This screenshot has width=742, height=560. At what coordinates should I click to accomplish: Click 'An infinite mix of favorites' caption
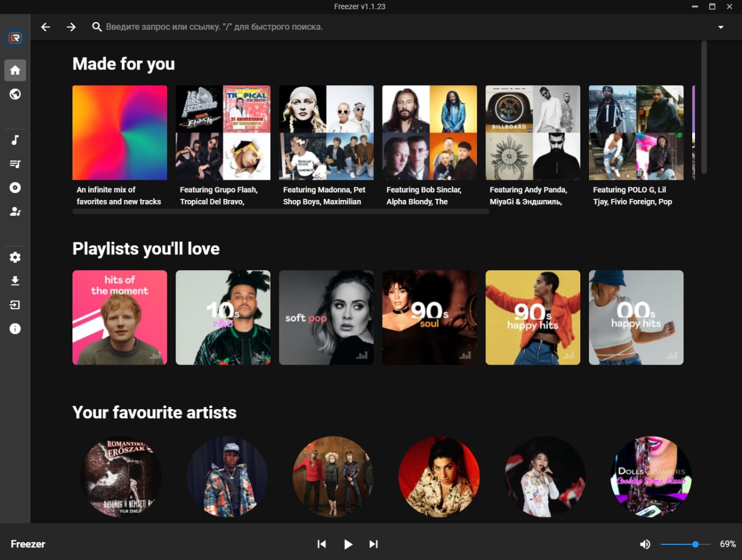coord(119,196)
